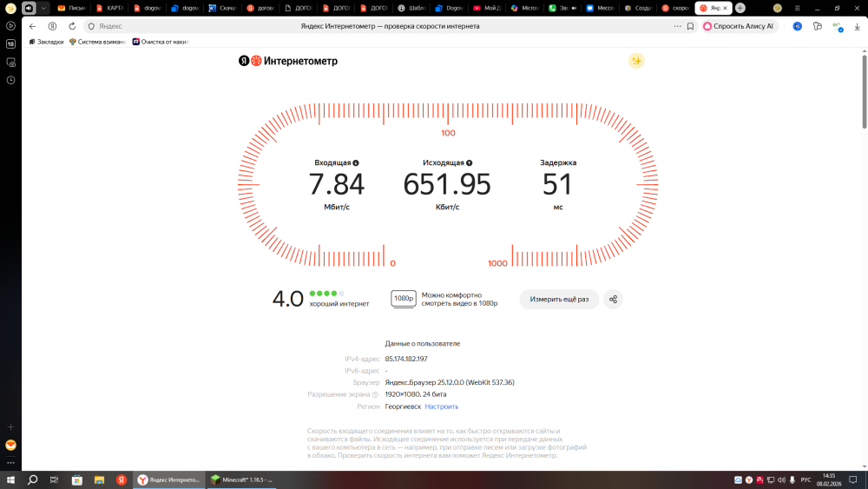The image size is (868, 489).
Task: Show info about Исходящая speed
Action: [x=470, y=162]
